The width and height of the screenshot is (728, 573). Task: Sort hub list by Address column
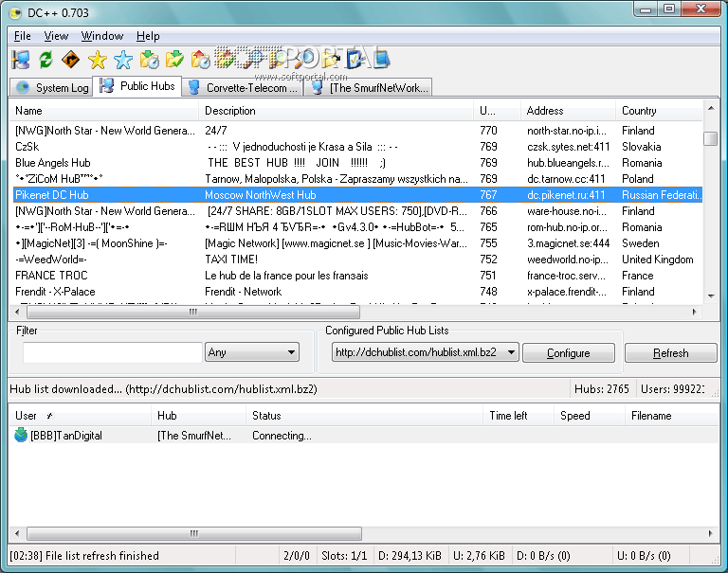pyautogui.click(x=568, y=111)
